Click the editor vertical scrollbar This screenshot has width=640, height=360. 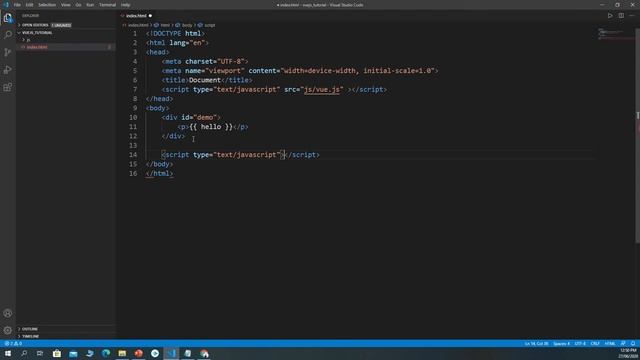[x=638, y=135]
